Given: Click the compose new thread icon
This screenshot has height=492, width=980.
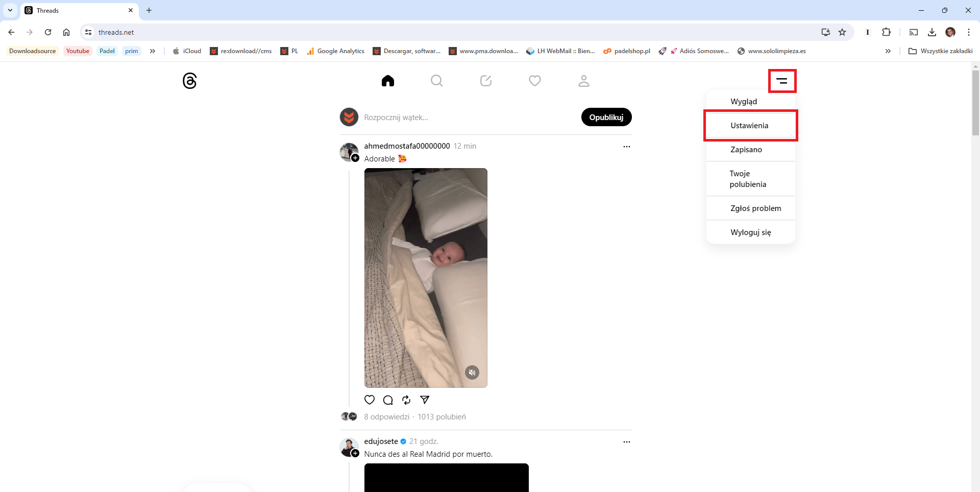Looking at the screenshot, I should 486,81.
